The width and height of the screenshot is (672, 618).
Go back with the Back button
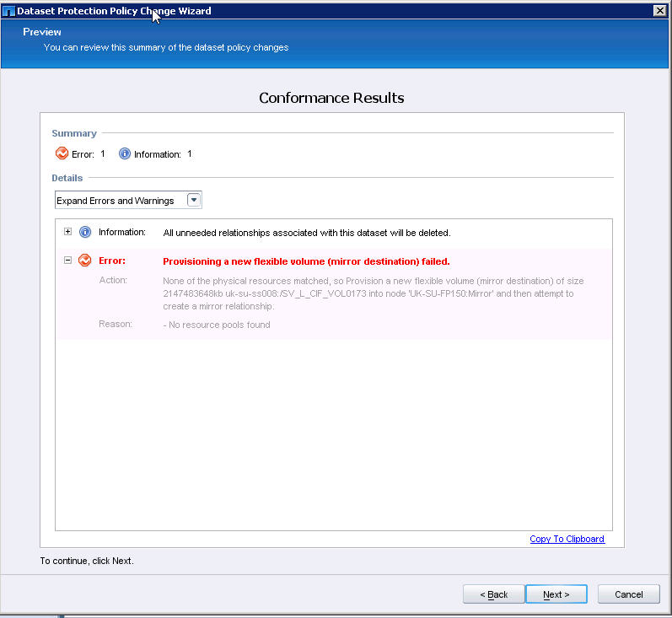tap(493, 594)
